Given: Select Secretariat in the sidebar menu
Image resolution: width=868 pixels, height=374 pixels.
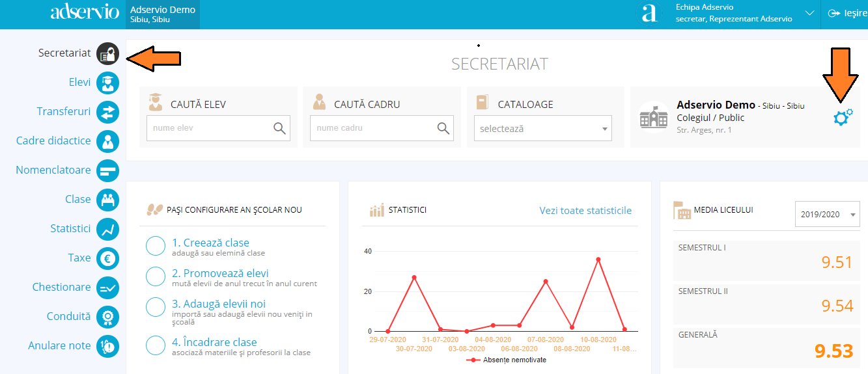Looking at the screenshot, I should [x=64, y=53].
